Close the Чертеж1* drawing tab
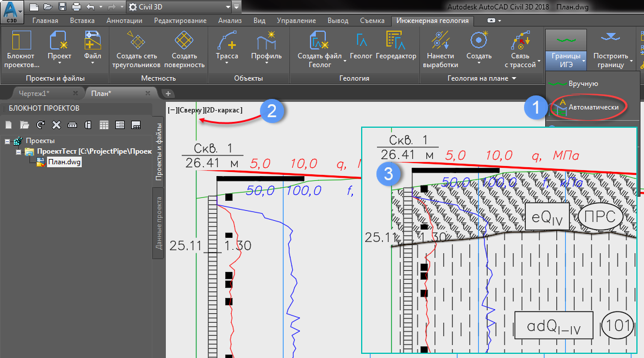644x358 pixels. 75,93
